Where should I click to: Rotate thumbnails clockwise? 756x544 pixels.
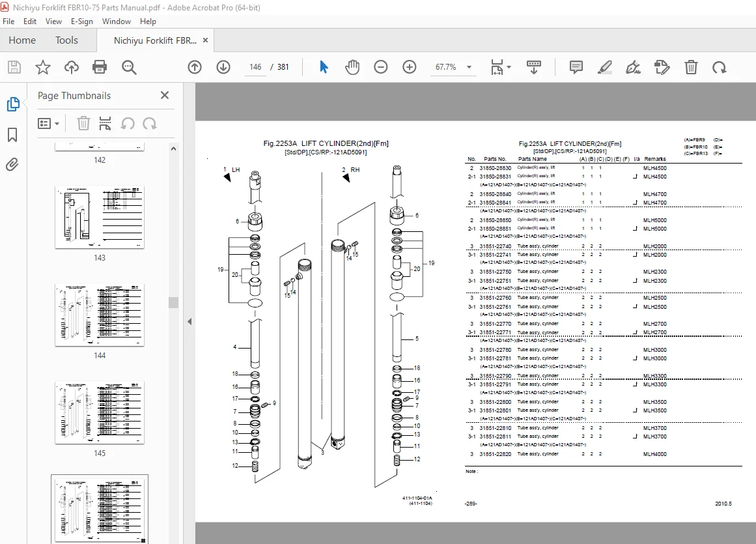tap(150, 124)
